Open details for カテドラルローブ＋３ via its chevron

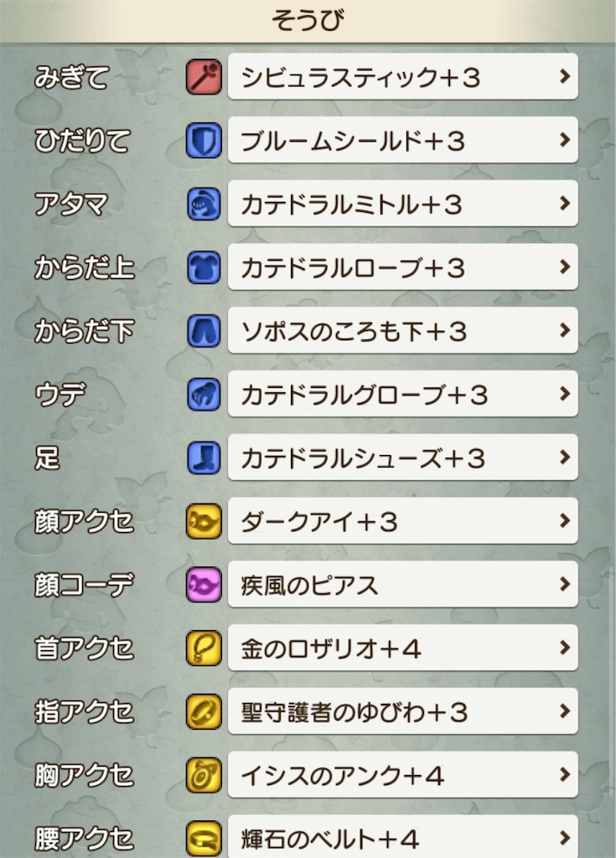click(563, 267)
